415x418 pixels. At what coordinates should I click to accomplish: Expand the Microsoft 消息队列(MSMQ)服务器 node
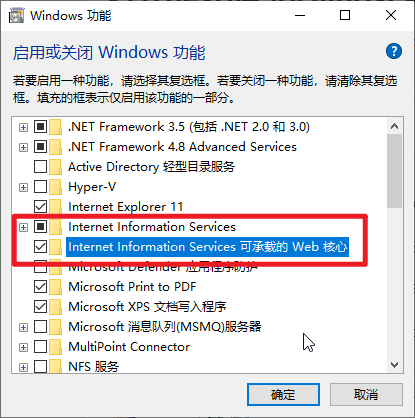(x=23, y=327)
